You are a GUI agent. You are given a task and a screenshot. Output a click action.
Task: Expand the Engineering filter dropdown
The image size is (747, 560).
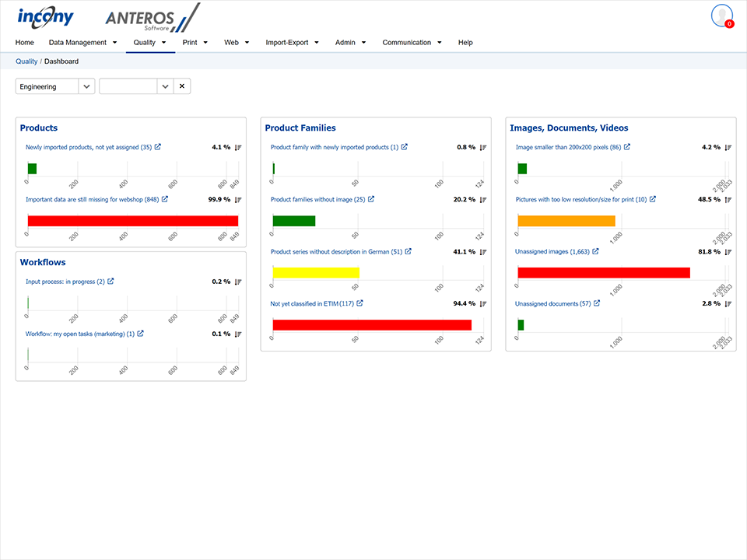click(86, 86)
